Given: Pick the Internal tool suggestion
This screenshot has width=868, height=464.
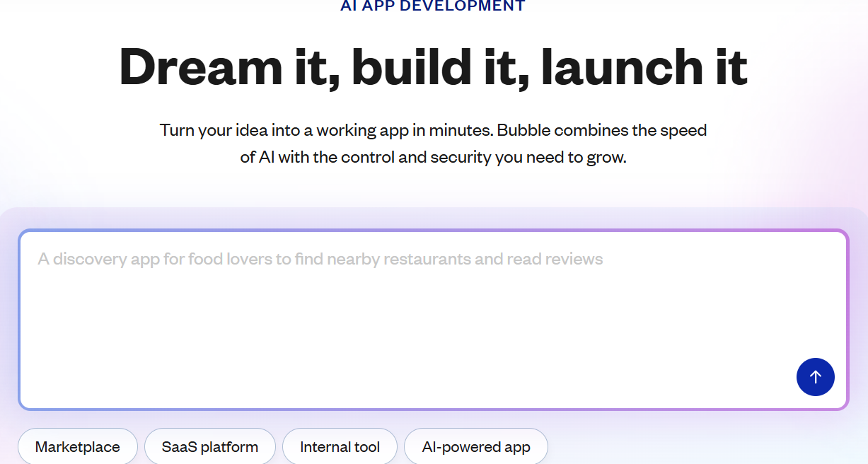Looking at the screenshot, I should click(340, 446).
